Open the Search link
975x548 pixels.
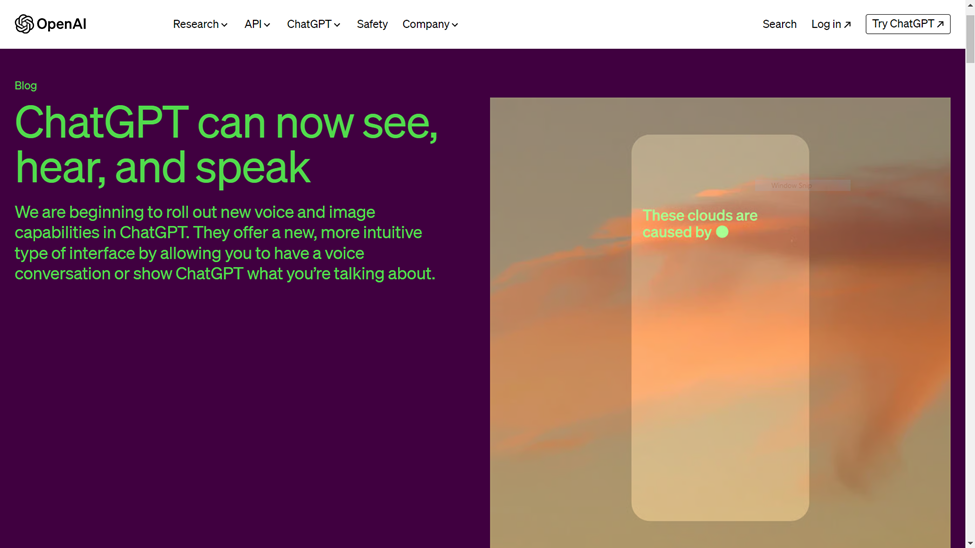pyautogui.click(x=779, y=24)
